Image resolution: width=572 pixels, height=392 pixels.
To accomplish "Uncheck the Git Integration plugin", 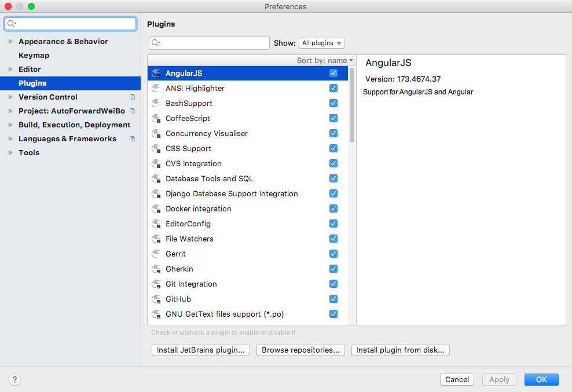I will coord(333,284).
